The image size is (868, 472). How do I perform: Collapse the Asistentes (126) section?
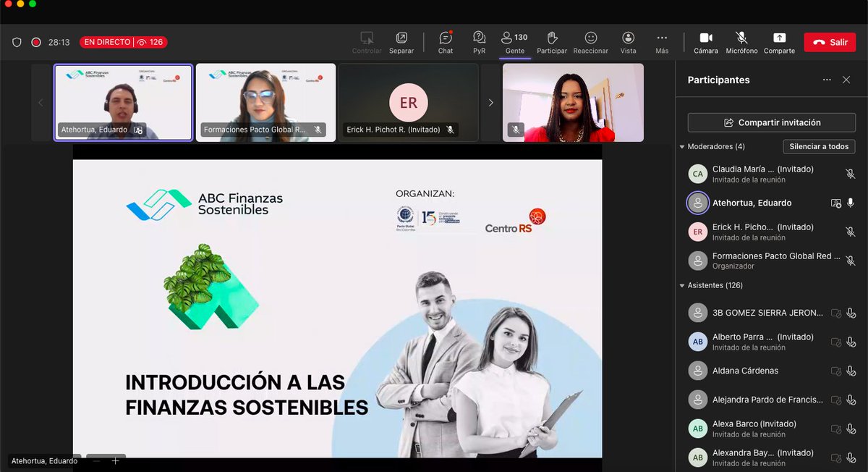pos(682,285)
